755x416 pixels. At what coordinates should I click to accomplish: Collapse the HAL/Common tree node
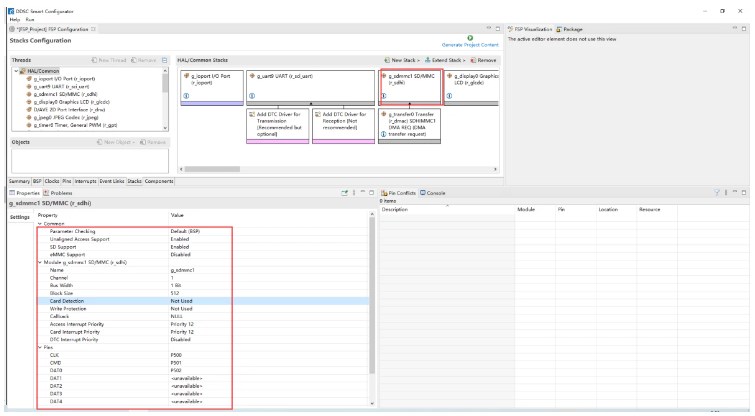(x=15, y=71)
